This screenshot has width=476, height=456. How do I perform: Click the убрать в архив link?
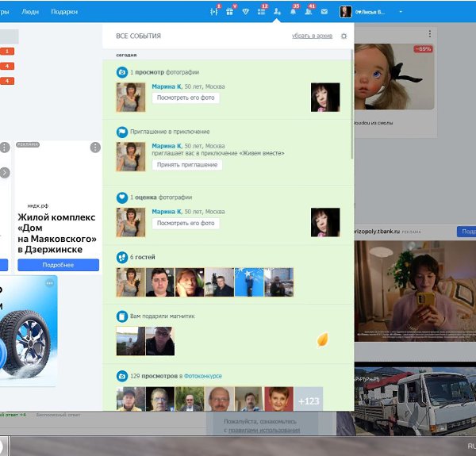click(x=312, y=36)
